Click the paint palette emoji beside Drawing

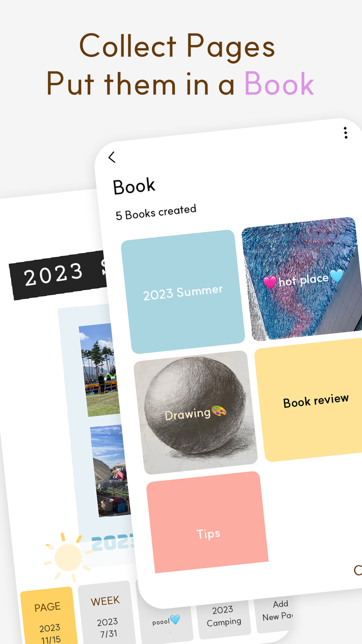(219, 411)
